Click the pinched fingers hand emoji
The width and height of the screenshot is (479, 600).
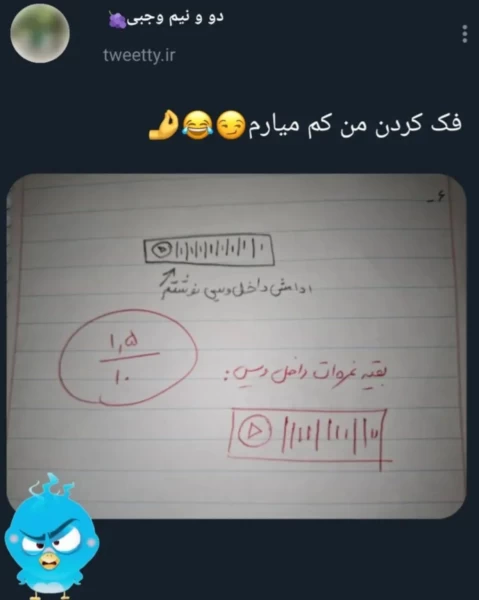163,125
